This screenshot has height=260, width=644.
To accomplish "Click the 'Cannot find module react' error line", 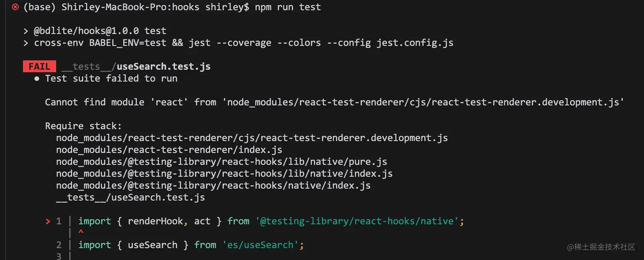I will pos(335,102).
